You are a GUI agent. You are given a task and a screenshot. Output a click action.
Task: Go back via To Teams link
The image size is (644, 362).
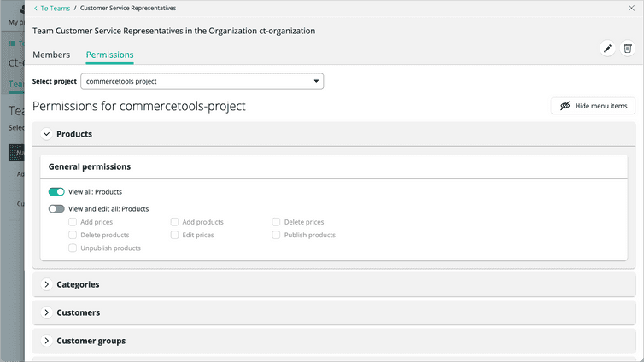pos(52,9)
